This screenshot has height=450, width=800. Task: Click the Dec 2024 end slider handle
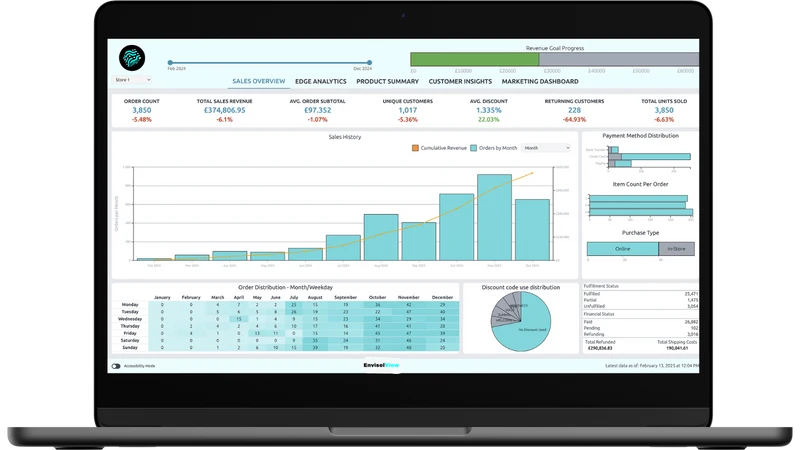pos(369,63)
